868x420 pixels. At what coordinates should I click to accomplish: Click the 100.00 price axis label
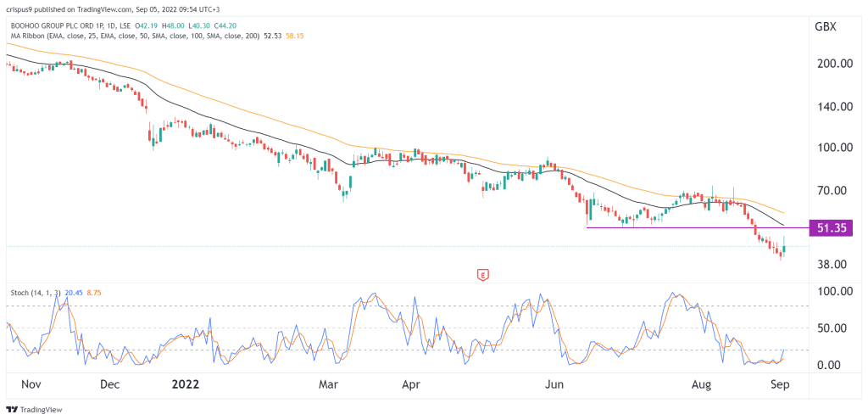click(x=834, y=148)
